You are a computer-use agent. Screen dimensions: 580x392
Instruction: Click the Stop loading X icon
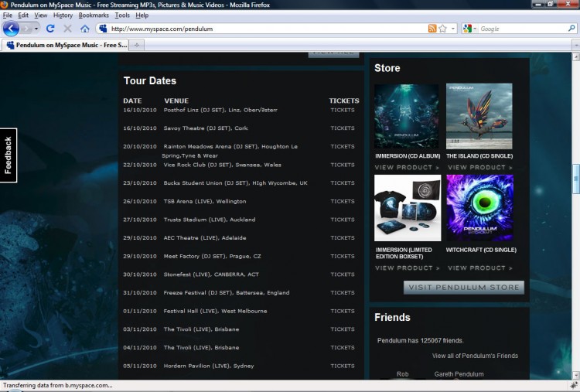(x=67, y=29)
